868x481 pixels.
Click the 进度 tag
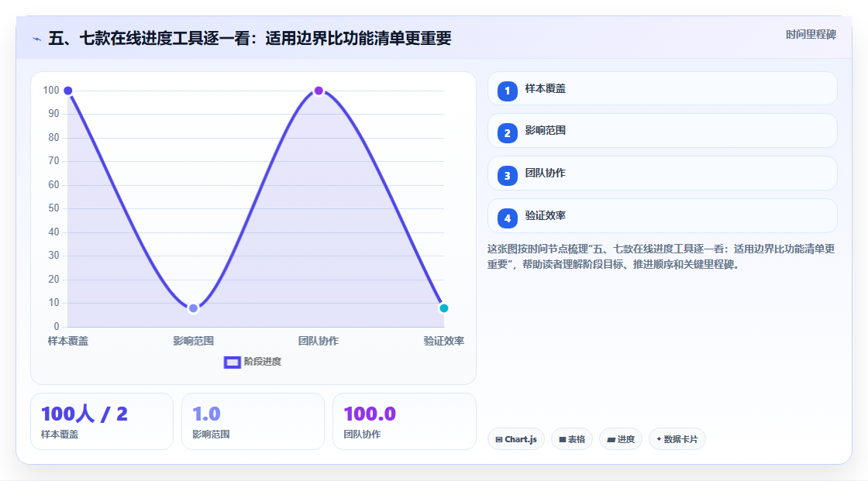tap(621, 439)
